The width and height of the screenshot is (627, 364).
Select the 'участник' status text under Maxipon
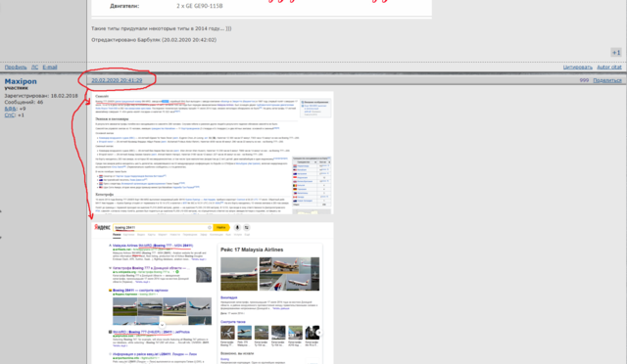17,88
